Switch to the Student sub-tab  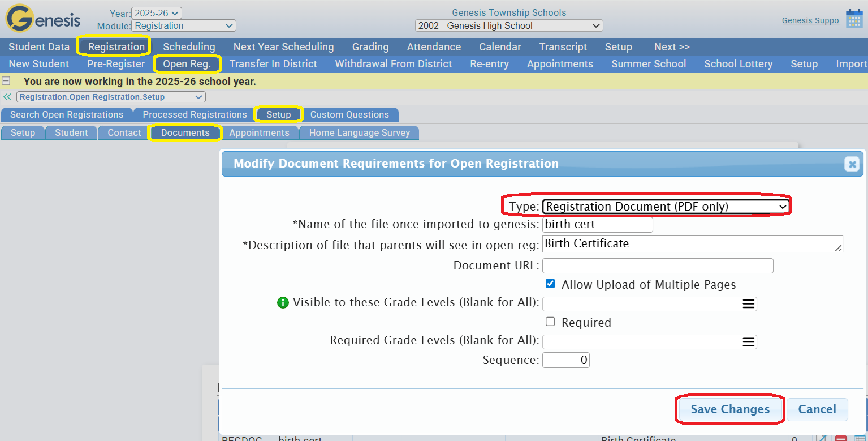pyautogui.click(x=71, y=132)
